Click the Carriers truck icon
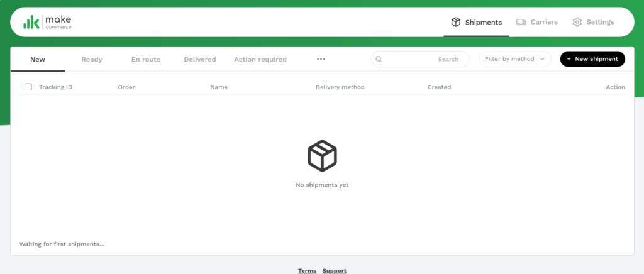Viewport: 644px width, 274px height. point(521,22)
